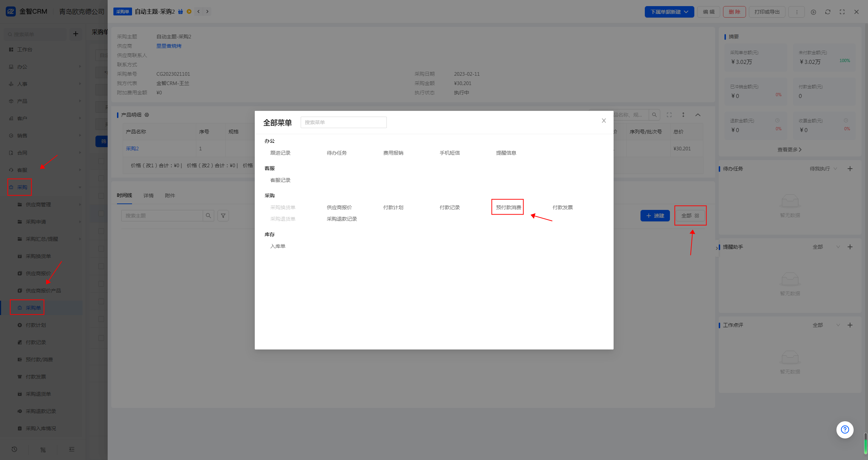
Task: Open 提醒信息 menu entry
Action: pyautogui.click(x=506, y=153)
